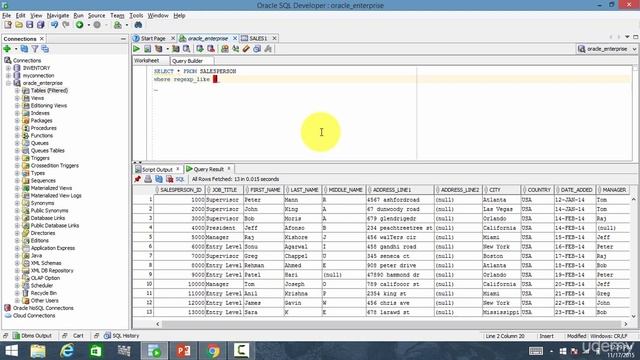Minimize the Connections panel
The image size is (640, 360).
[x=123, y=39]
